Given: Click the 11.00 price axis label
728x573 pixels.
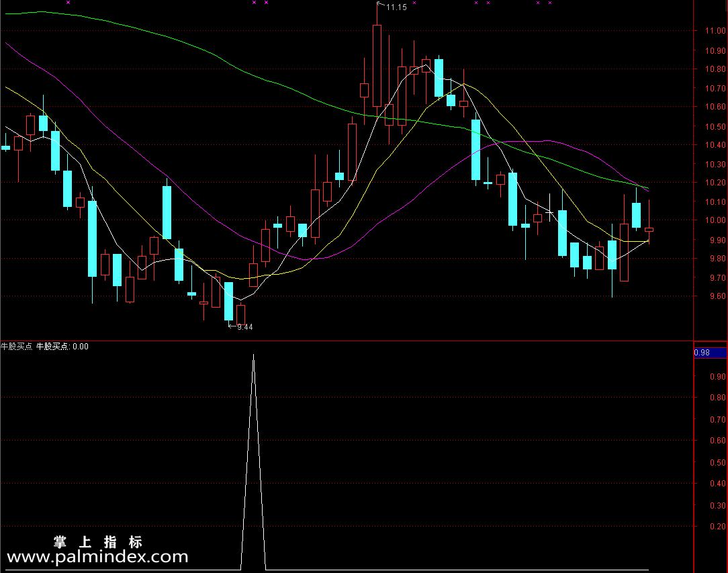Looking at the screenshot, I should tap(715, 31).
